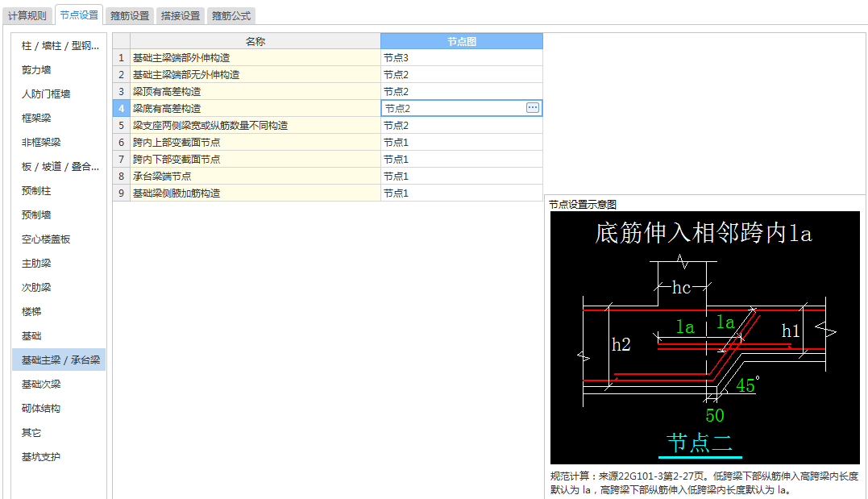Select row 基础主梁端部外伸构造
The width and height of the screenshot is (868, 499).
point(255,57)
